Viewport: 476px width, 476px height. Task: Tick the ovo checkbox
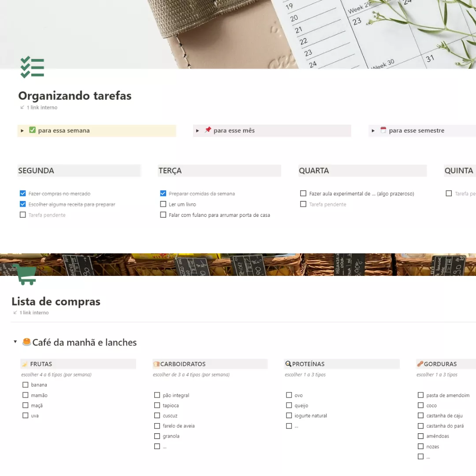pos(289,395)
